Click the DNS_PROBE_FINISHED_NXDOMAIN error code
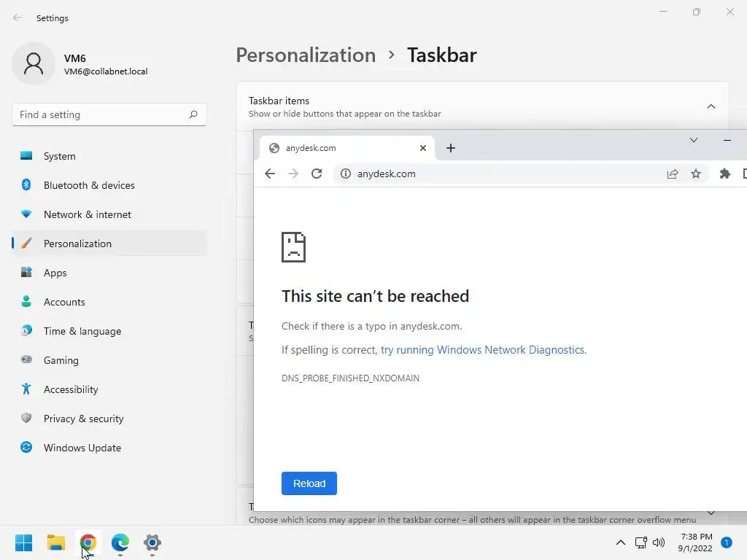The image size is (747, 560). pyautogui.click(x=351, y=378)
